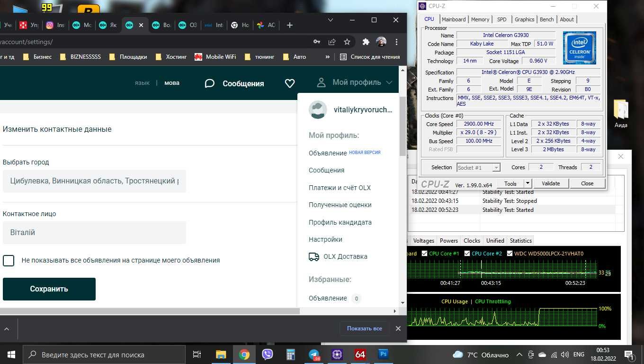The width and height of the screenshot is (644, 364).
Task: Click the Контактное лицо field with Віталій
Action: (94, 233)
